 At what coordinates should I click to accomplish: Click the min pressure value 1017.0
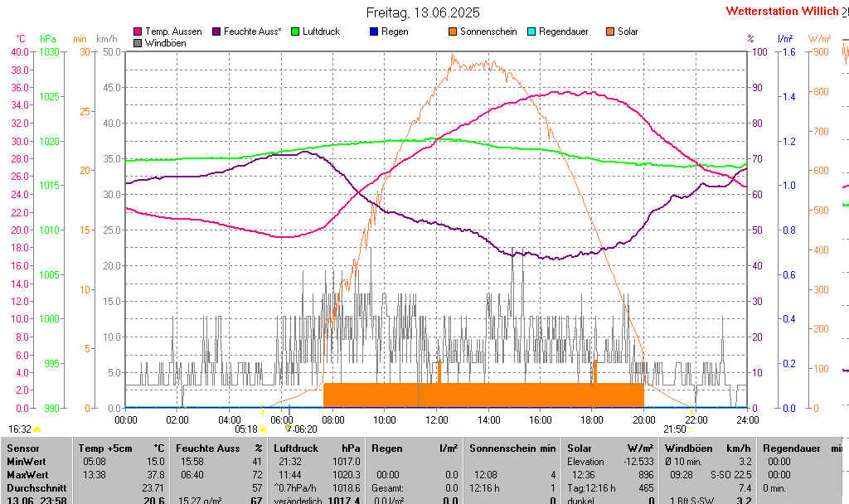347,462
